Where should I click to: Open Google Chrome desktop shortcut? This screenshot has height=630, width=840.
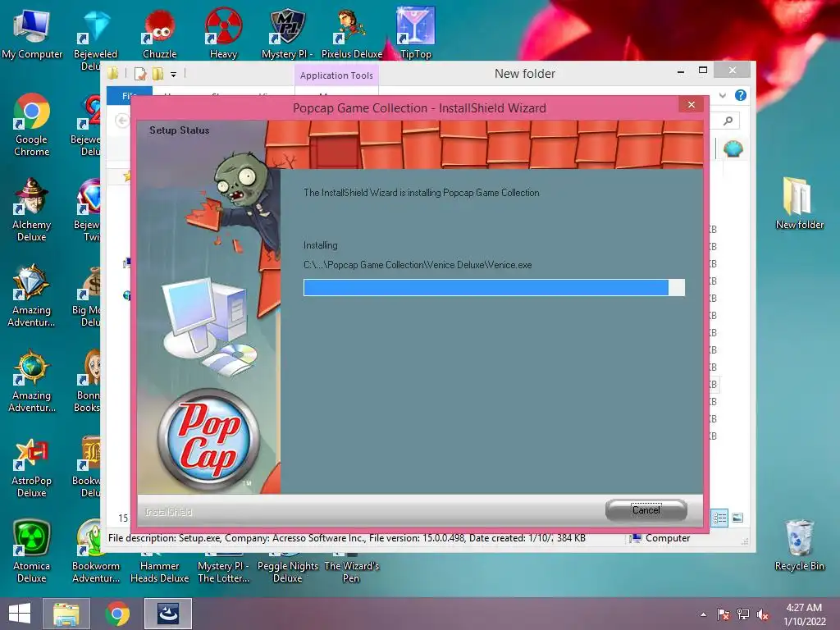click(32, 125)
